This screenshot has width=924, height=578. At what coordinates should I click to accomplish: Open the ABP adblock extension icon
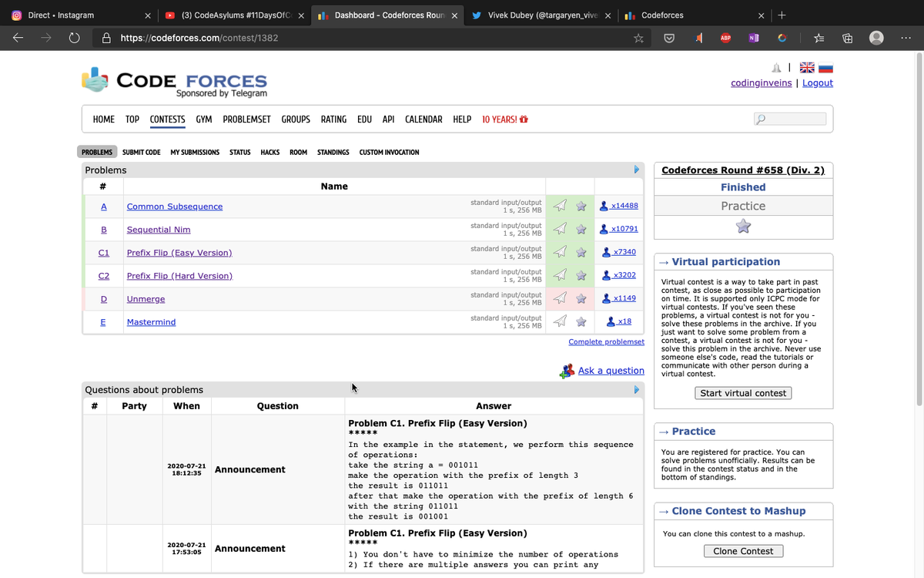[725, 38]
